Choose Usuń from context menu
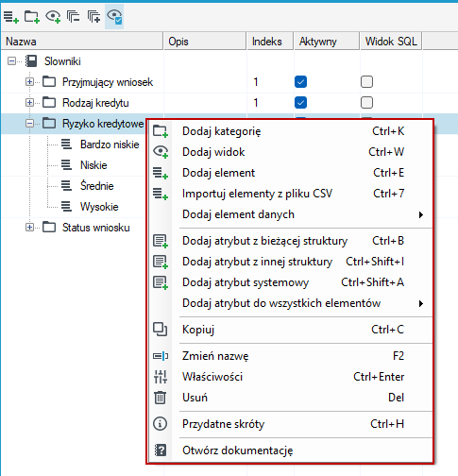The width and height of the screenshot is (458, 476). click(291, 398)
